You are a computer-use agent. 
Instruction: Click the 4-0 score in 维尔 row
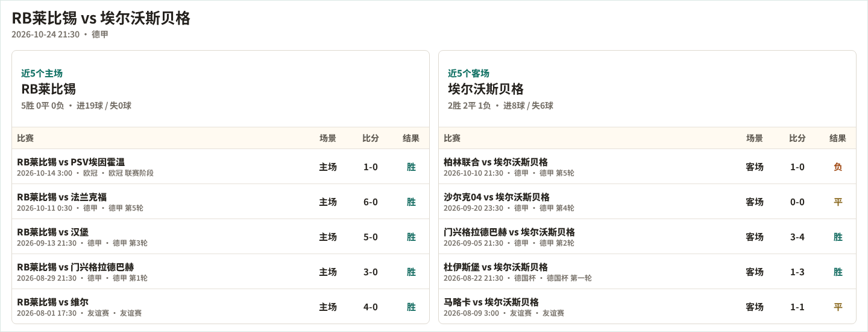tap(371, 307)
